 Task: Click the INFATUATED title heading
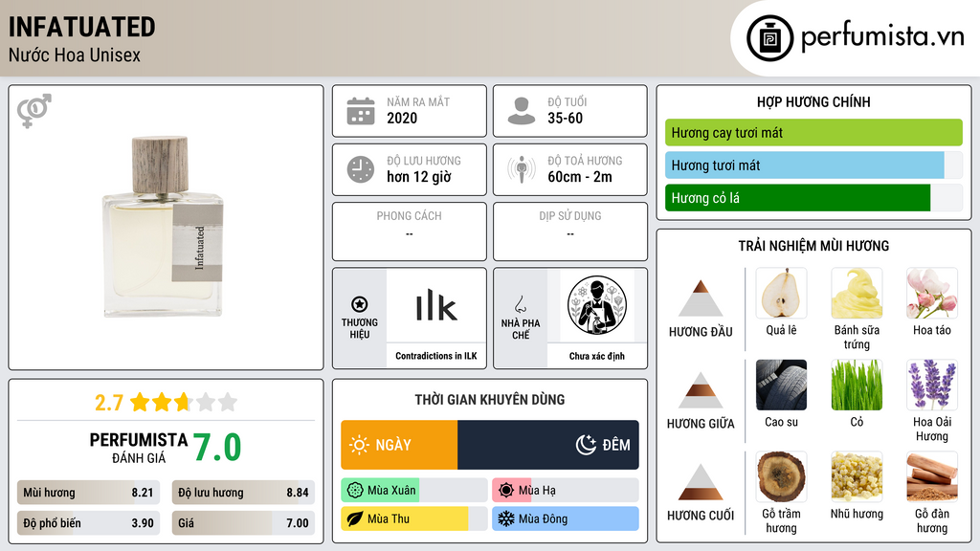point(82,28)
